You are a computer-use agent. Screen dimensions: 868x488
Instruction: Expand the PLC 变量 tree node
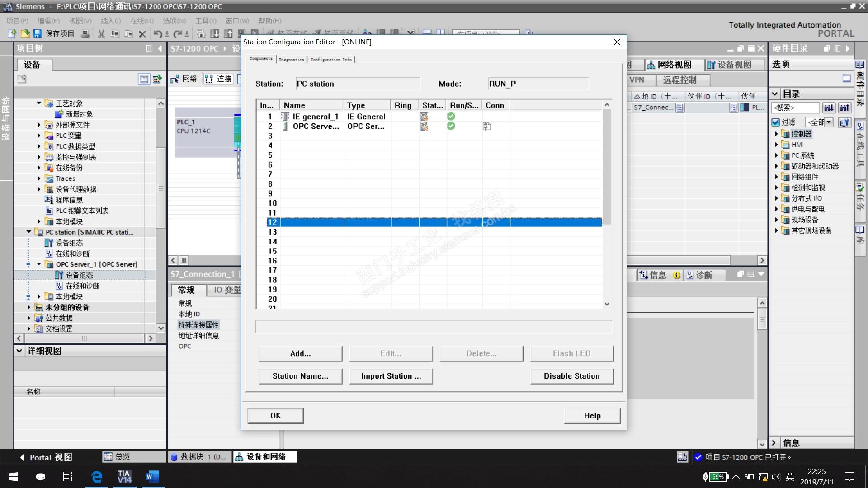click(39, 136)
